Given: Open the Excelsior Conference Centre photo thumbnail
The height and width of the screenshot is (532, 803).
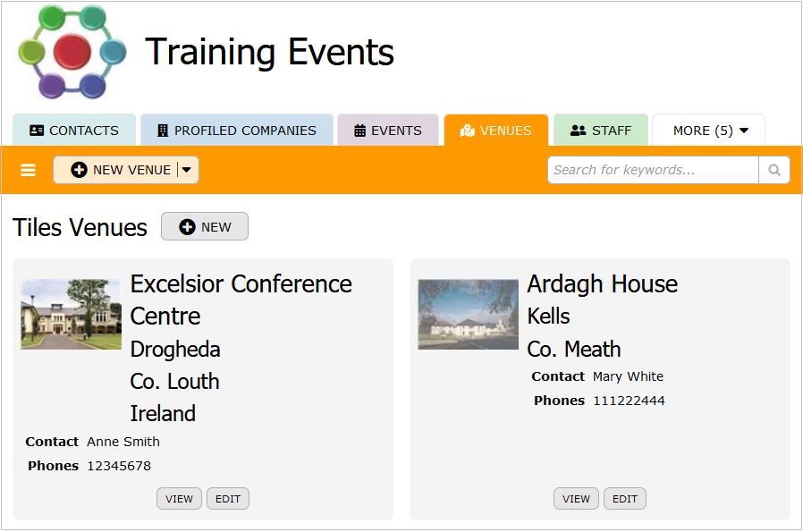Looking at the screenshot, I should coord(72,314).
